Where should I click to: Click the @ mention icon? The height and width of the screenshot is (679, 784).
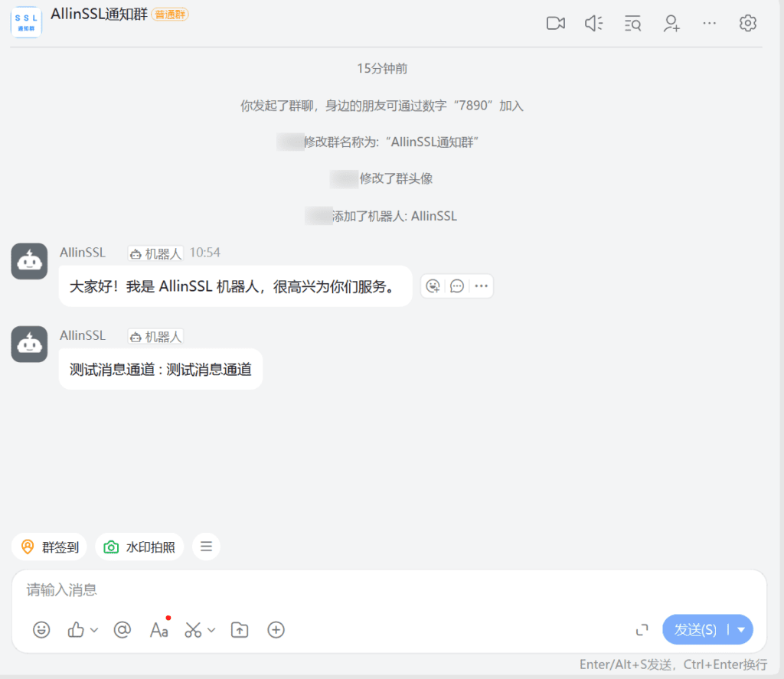(x=122, y=630)
